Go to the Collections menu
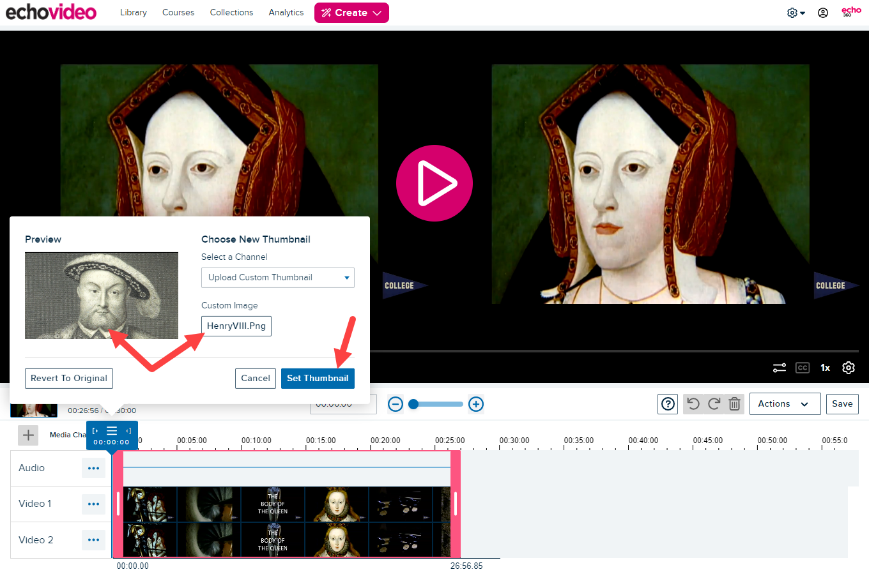The width and height of the screenshot is (869, 588). tap(231, 12)
